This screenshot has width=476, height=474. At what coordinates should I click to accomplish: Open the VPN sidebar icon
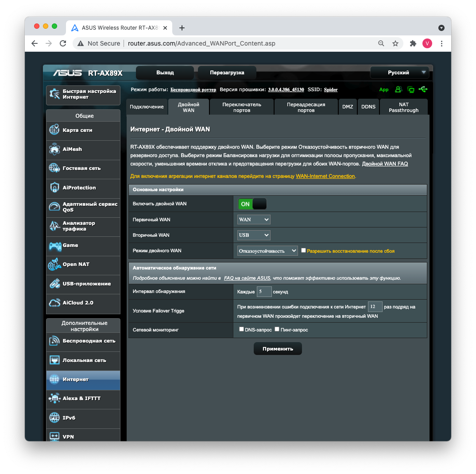(54, 436)
